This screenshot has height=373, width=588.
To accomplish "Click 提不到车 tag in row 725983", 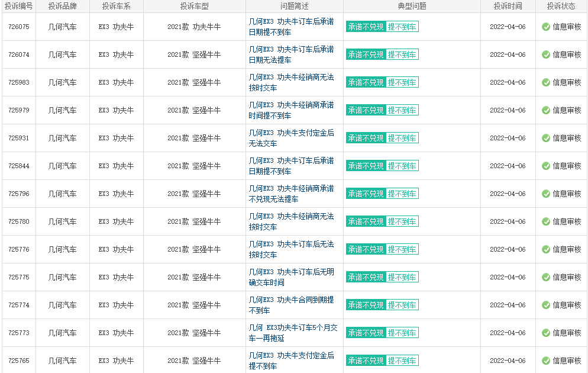I will click(402, 82).
